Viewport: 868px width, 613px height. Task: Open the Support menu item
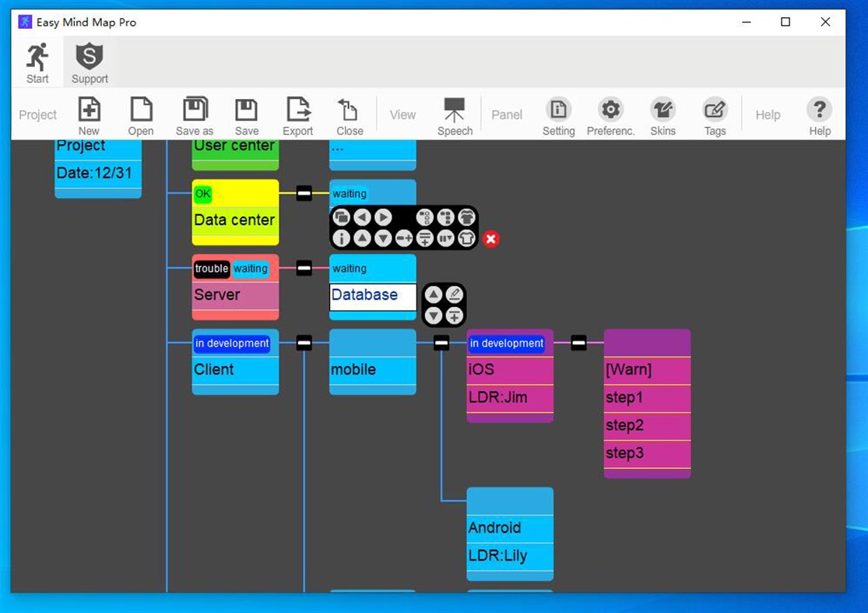[89, 62]
